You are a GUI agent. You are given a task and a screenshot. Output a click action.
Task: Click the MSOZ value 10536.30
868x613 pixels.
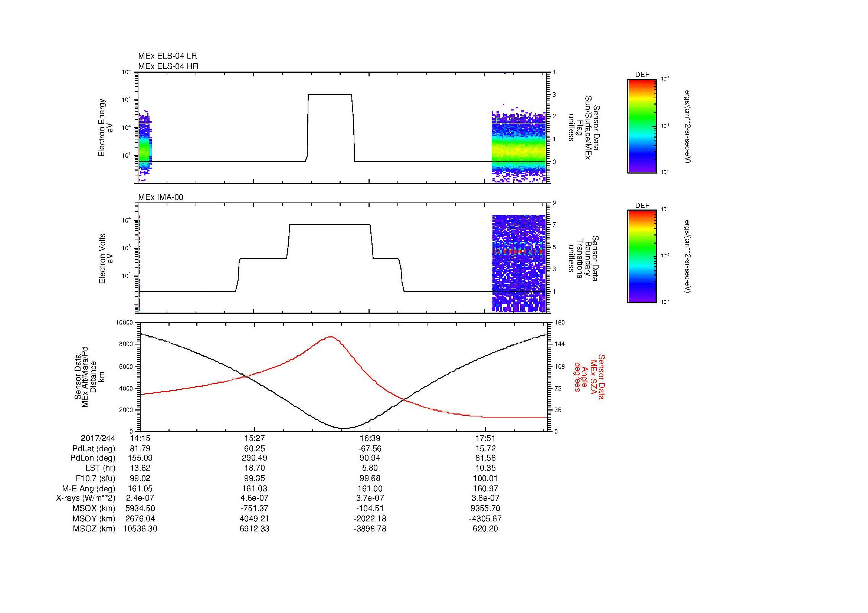click(x=140, y=529)
